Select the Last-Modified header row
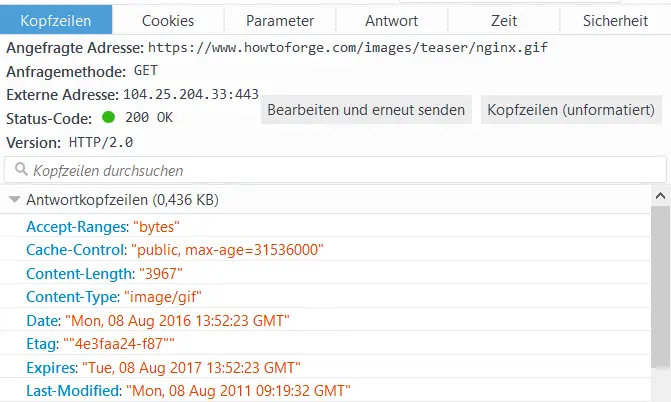 [325, 390]
